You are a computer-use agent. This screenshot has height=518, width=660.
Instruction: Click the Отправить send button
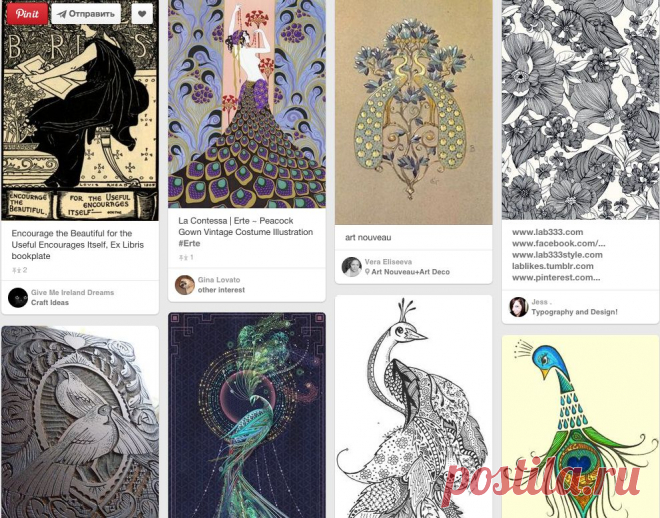point(86,13)
